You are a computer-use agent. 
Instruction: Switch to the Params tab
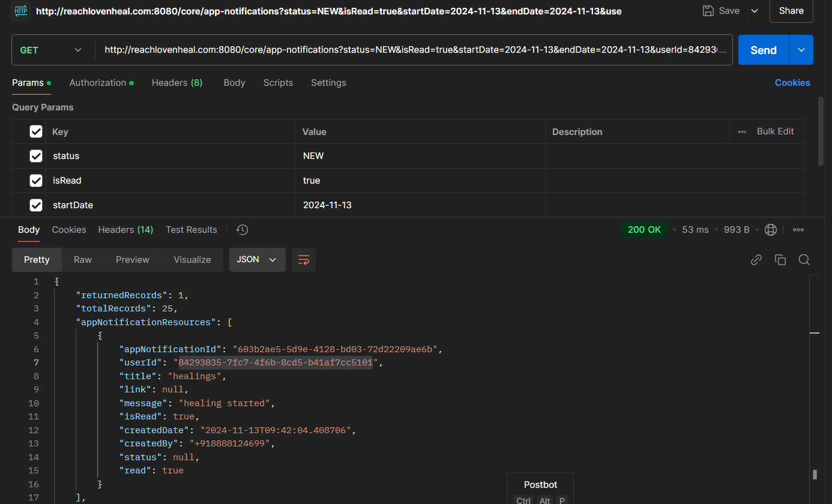coord(31,83)
